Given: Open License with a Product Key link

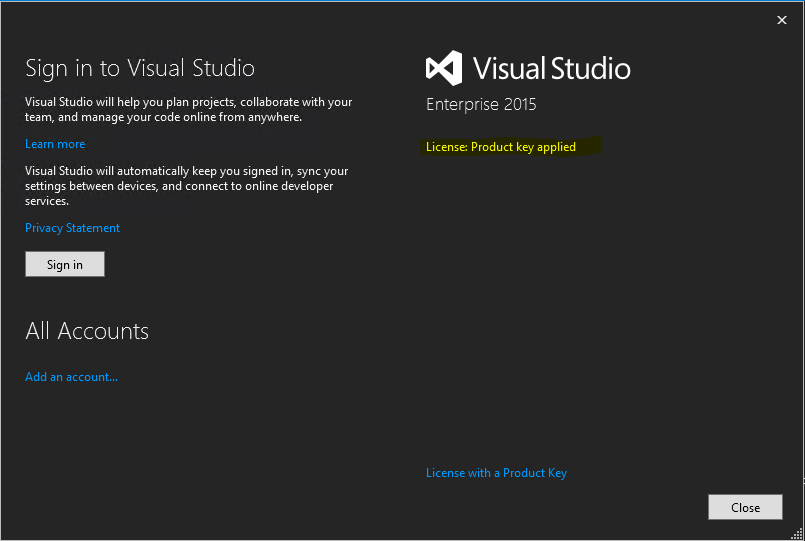Looking at the screenshot, I should pos(496,473).
